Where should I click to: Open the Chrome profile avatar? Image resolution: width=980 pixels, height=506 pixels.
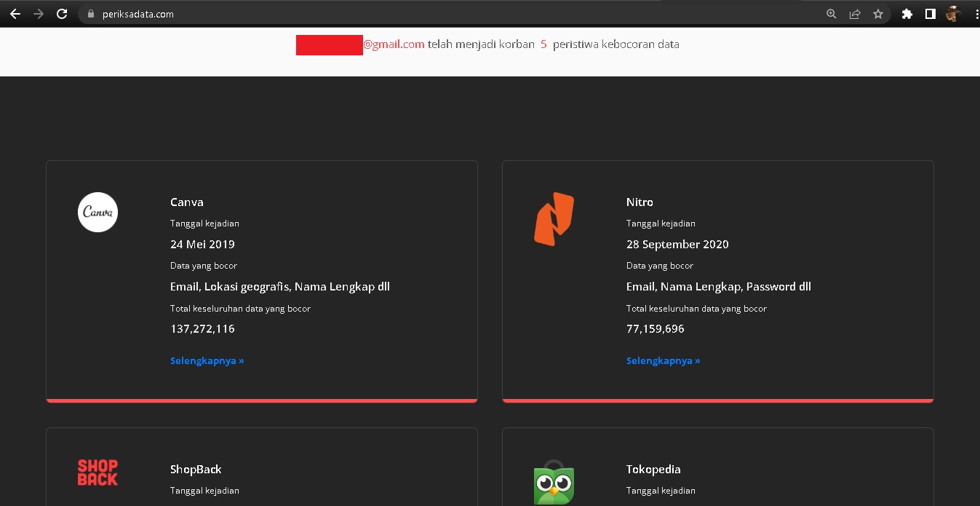pyautogui.click(x=953, y=14)
